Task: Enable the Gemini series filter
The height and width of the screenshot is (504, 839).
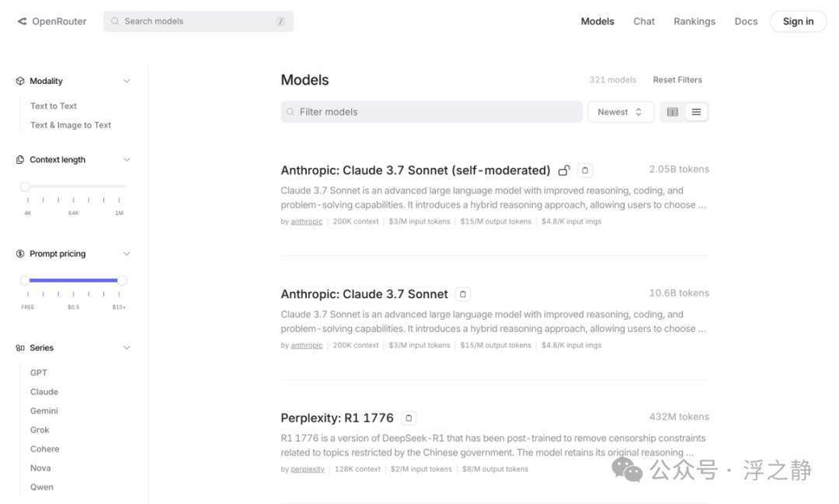Action: point(44,411)
